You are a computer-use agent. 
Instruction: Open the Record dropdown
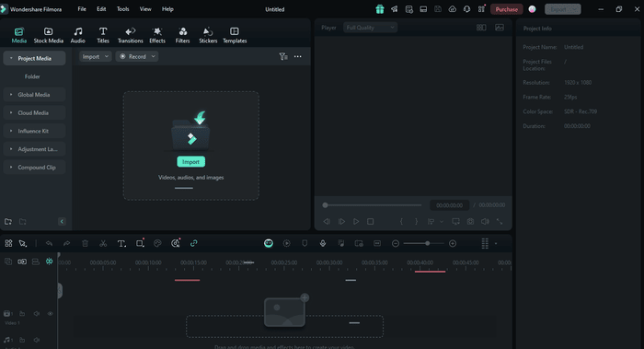coord(137,57)
